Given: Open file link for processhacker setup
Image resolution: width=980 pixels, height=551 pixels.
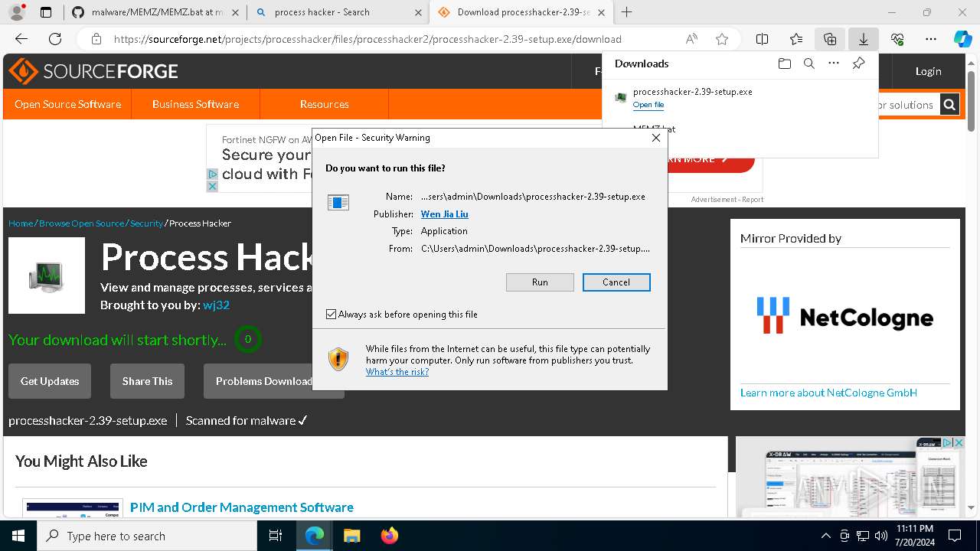Looking at the screenshot, I should coord(648,105).
